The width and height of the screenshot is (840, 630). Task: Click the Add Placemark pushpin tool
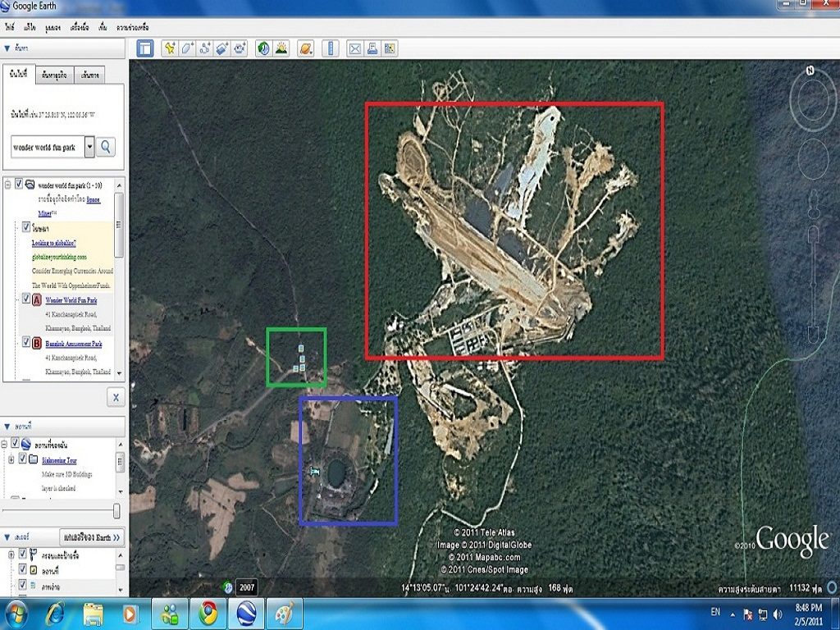coord(169,48)
